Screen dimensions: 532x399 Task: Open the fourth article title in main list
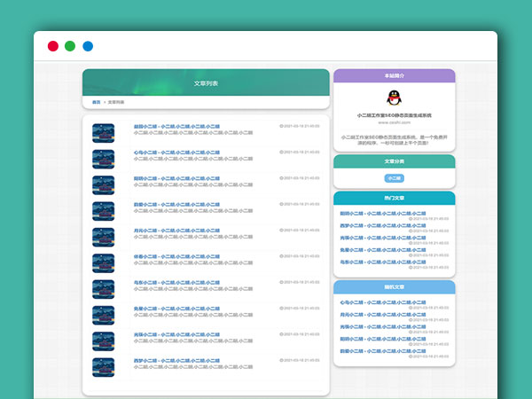[x=177, y=204]
